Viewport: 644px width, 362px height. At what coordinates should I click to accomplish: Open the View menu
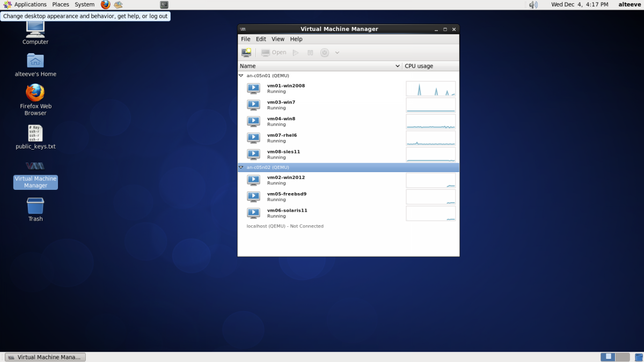point(277,39)
